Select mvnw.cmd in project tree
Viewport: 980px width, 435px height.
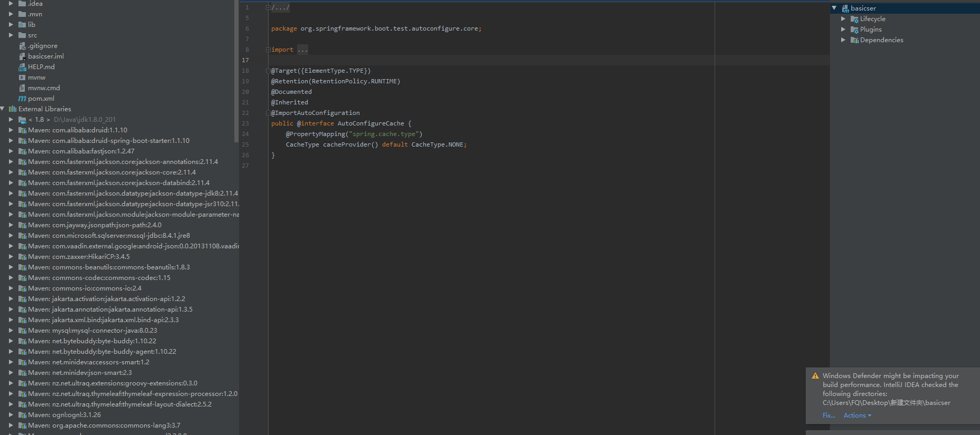(44, 88)
